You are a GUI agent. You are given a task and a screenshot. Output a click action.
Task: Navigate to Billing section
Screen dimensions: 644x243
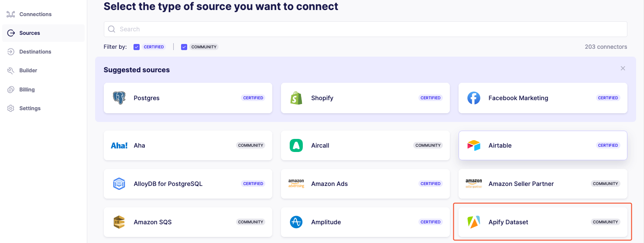27,90
